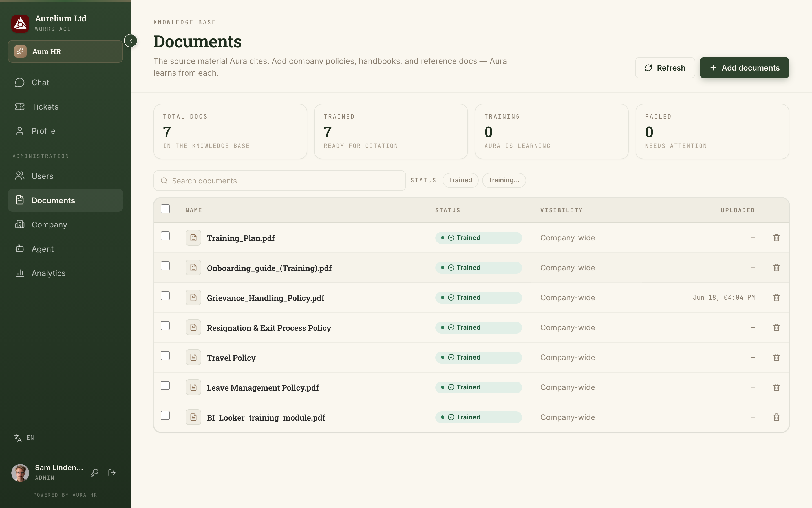Screen dimensions: 812x508
Task: Check the Grievance_Handling_Policy.pdf checkbox
Action: [165, 296]
